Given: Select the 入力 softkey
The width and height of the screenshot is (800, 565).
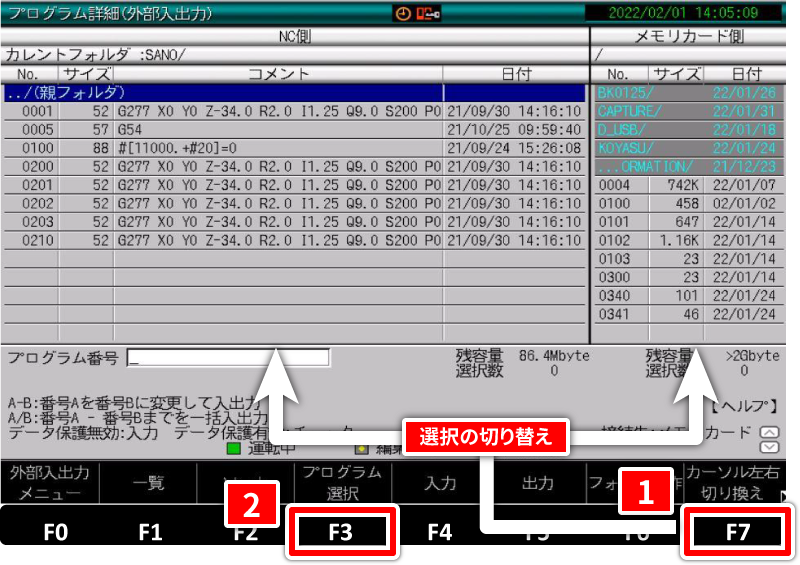Looking at the screenshot, I should pos(440,483).
